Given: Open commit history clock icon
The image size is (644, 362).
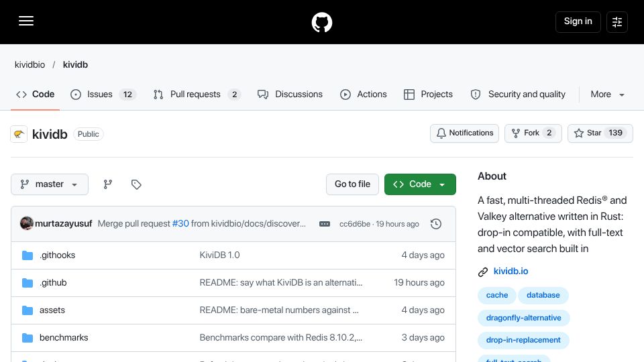Looking at the screenshot, I should pos(436,224).
